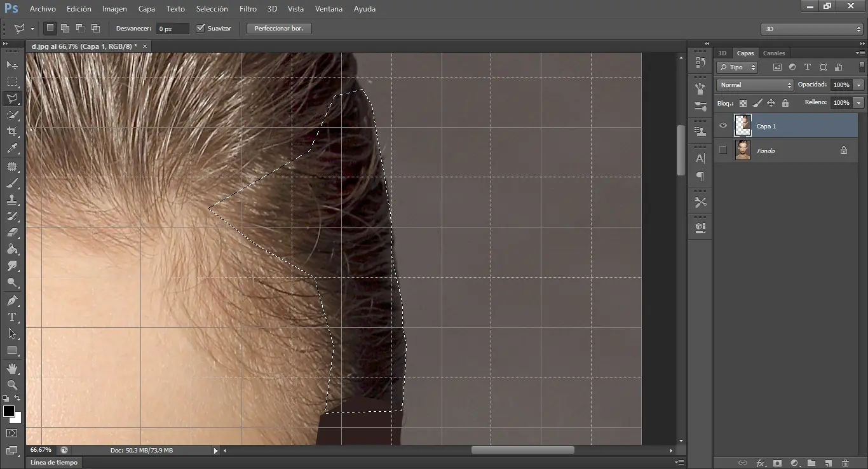Screen dimensions: 868x469
Task: Select the Hand tool
Action: tap(12, 369)
